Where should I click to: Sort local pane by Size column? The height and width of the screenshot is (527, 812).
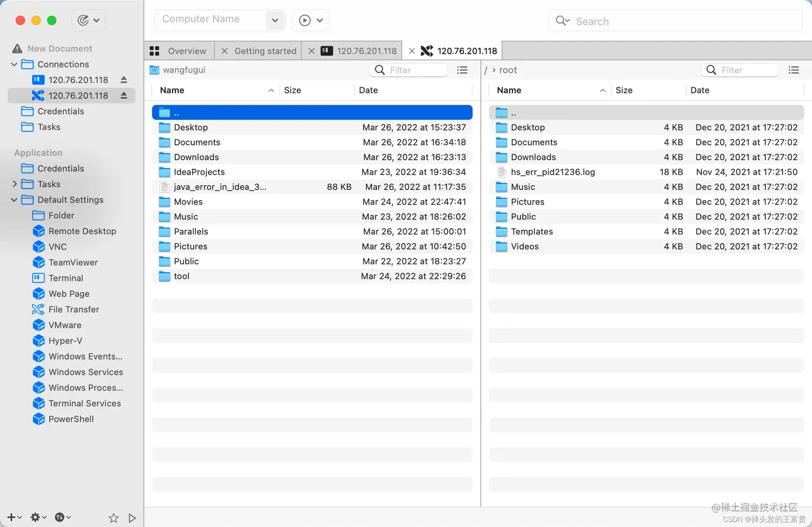coord(317,90)
